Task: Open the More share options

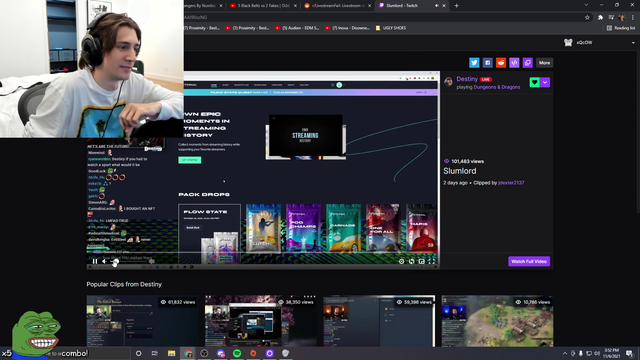Action: [544, 63]
